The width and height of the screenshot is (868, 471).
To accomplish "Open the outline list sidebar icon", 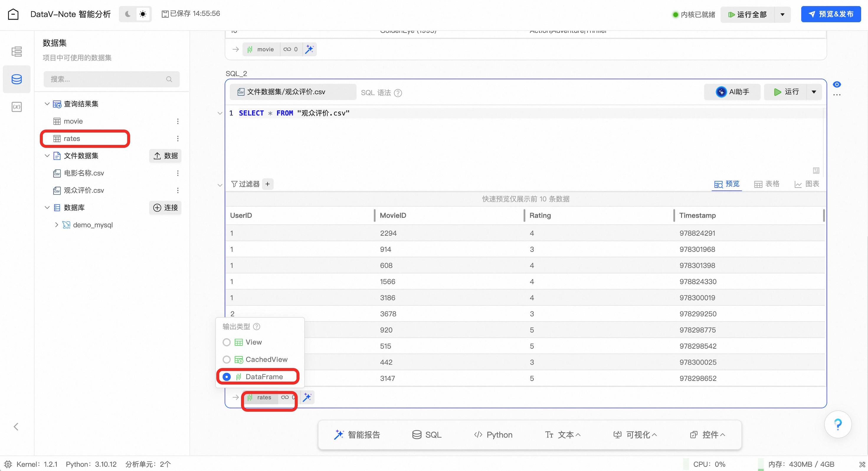I will [x=17, y=52].
